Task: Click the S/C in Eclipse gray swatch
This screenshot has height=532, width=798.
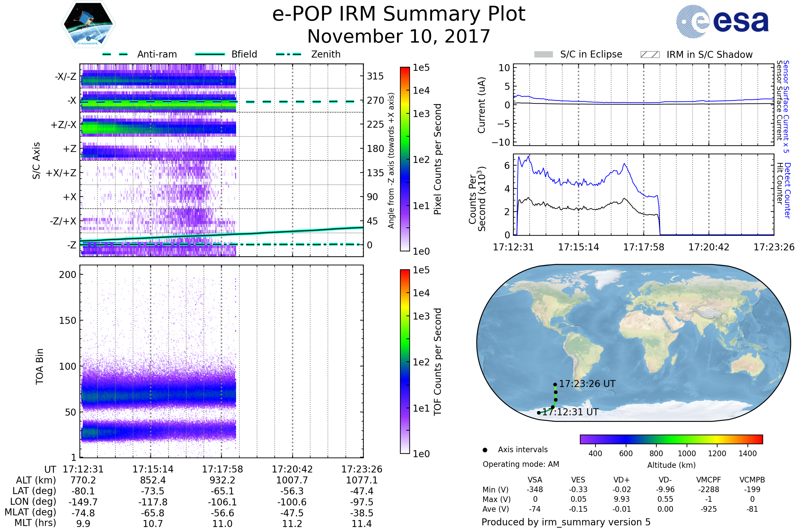Action: (x=543, y=55)
